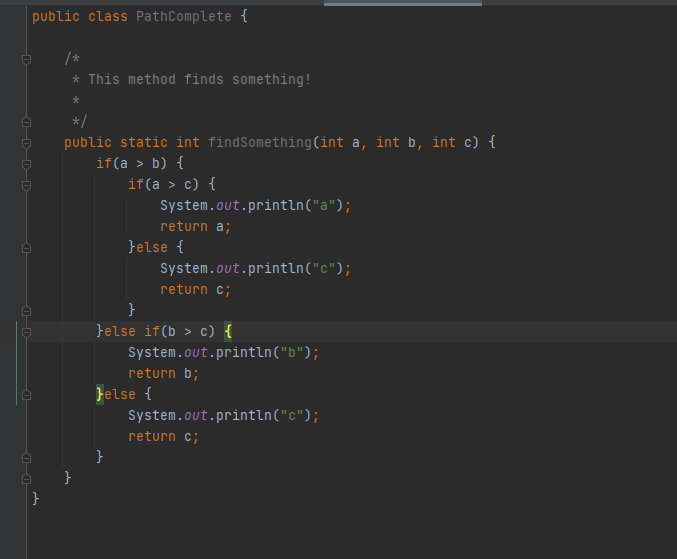Click the condition 'if(a > c)'
677x559 pixels.
click(163, 185)
